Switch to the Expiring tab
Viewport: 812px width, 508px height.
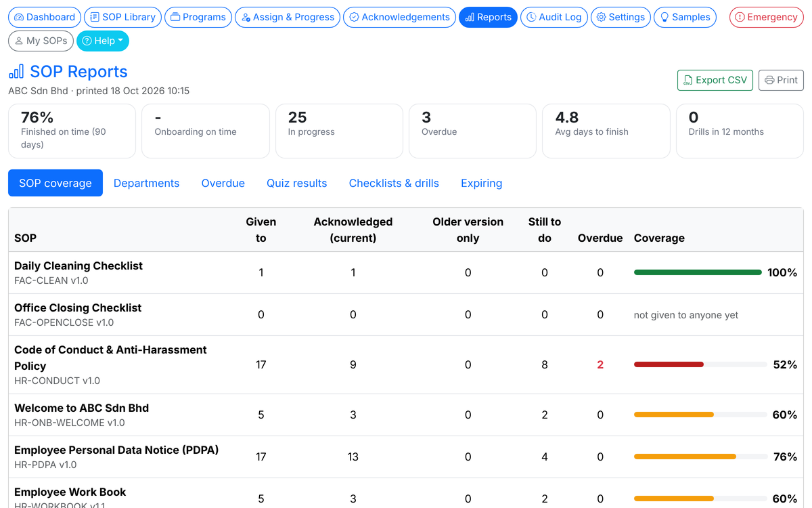[482, 183]
